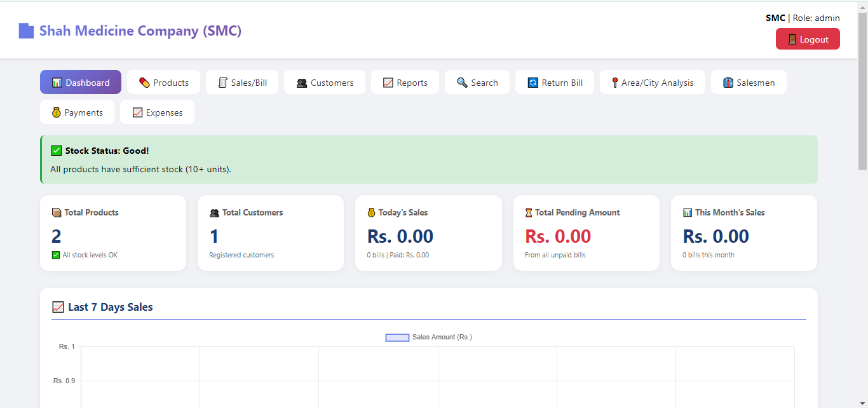This screenshot has height=408, width=868.
Task: Open the Reports tab
Action: click(405, 83)
